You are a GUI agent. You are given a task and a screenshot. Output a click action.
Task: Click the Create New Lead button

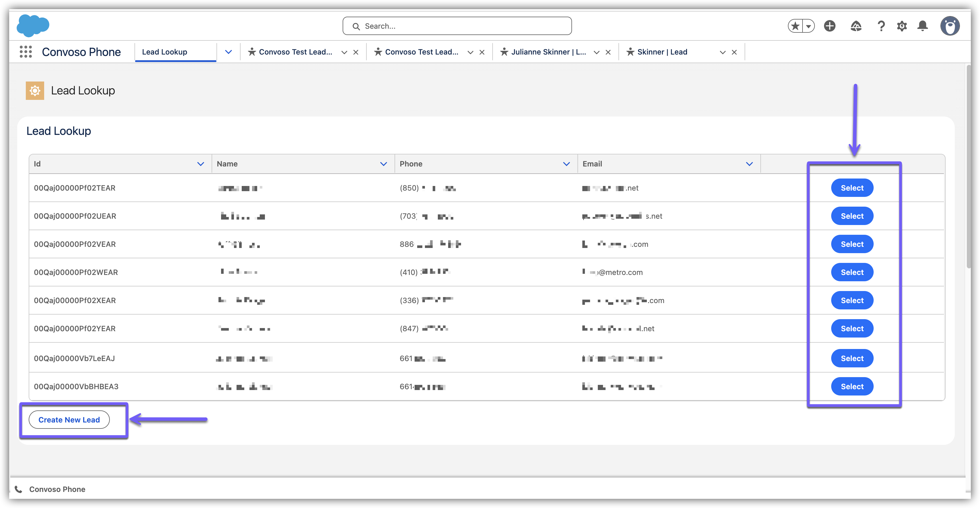point(69,420)
